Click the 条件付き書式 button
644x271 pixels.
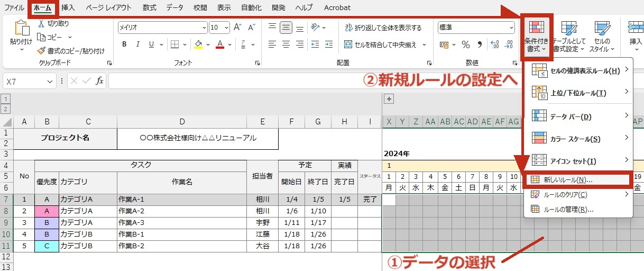coord(537,36)
